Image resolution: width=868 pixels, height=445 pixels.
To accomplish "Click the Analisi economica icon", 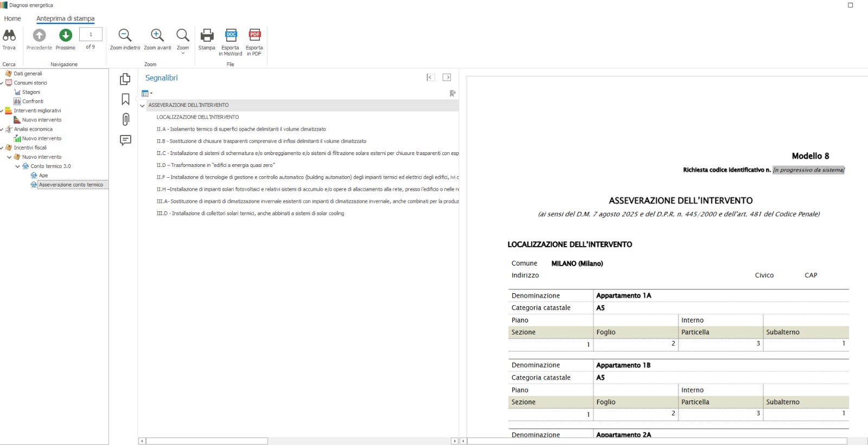I will pyautogui.click(x=9, y=129).
